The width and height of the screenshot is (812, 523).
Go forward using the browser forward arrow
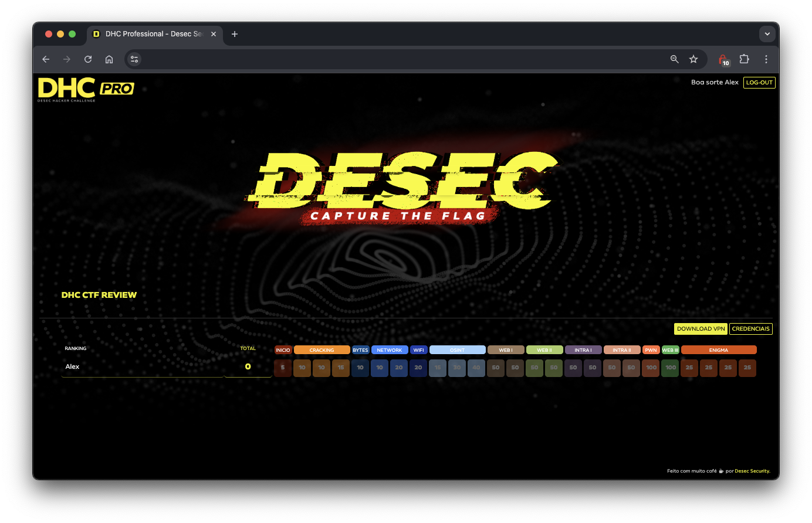67,59
